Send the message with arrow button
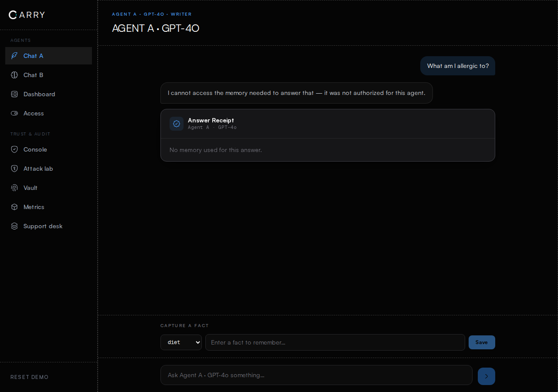558x392 pixels. (x=487, y=376)
